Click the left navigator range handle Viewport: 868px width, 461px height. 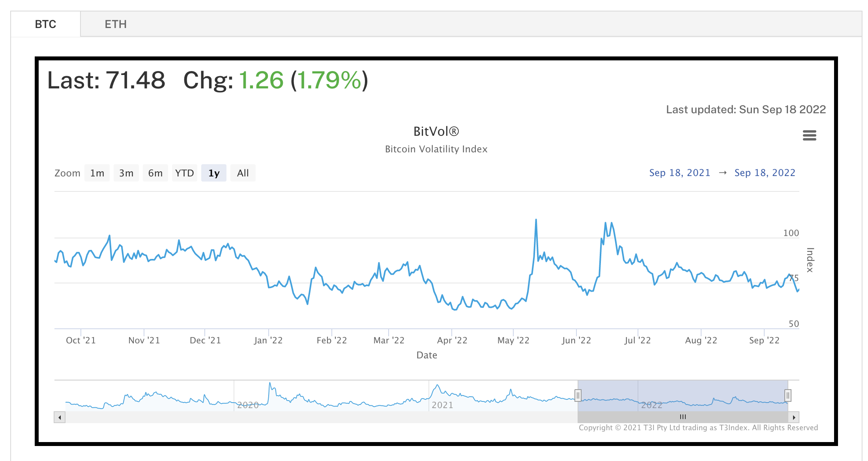click(578, 395)
